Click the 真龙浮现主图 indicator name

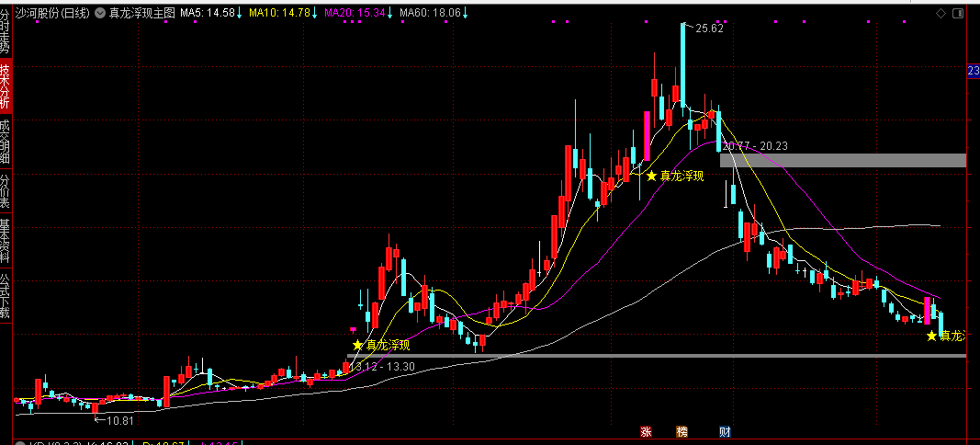point(141,13)
